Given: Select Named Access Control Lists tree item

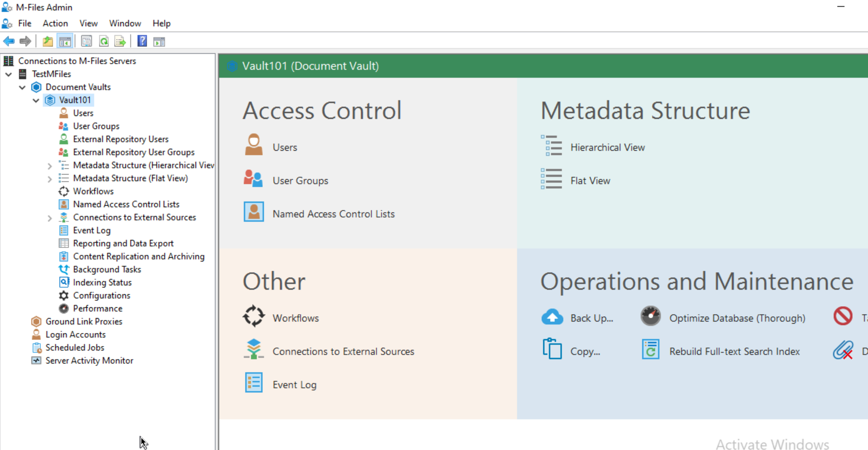Looking at the screenshot, I should coord(126,205).
